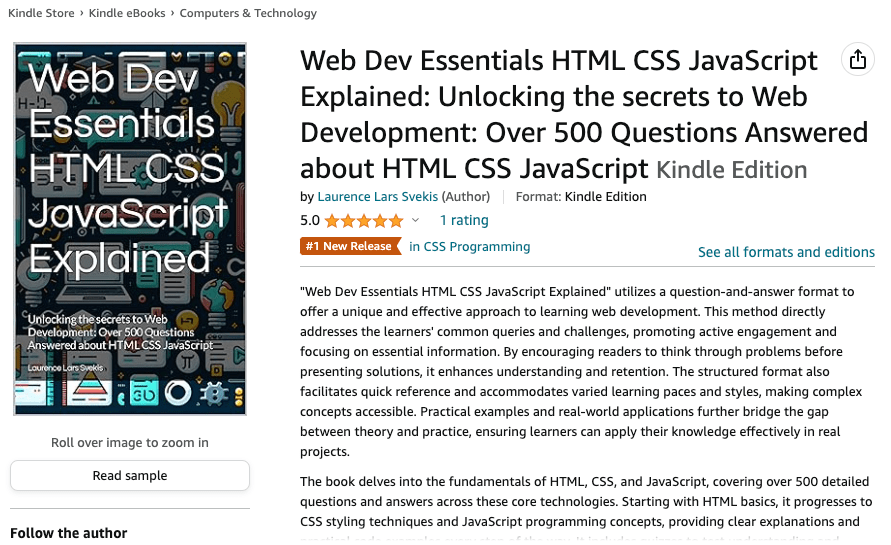
Task: Open 'in CSS Programming' category link
Action: pos(469,247)
